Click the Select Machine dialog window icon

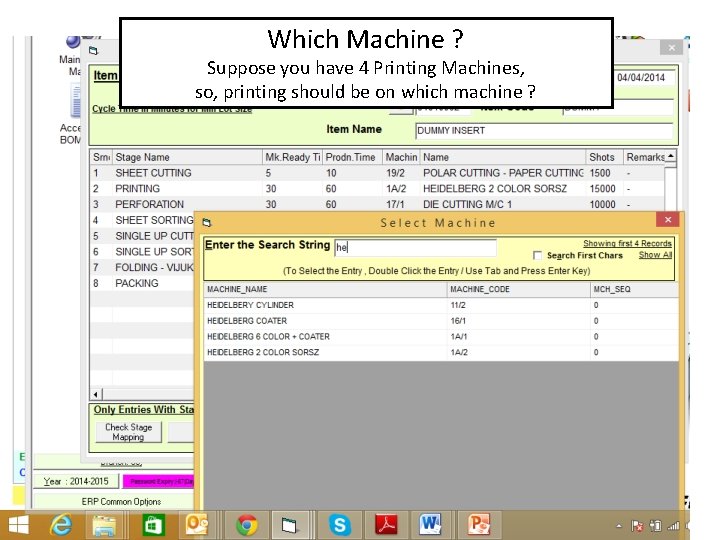pos(207,223)
